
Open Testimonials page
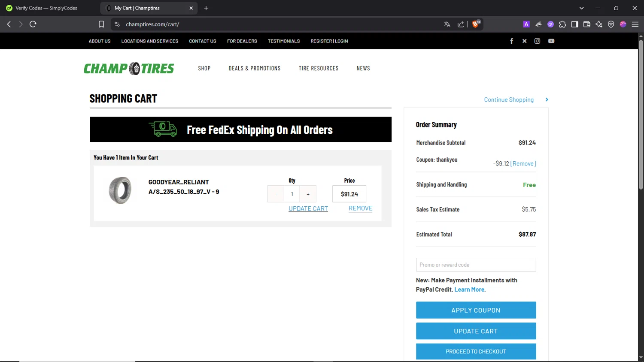[x=284, y=41]
